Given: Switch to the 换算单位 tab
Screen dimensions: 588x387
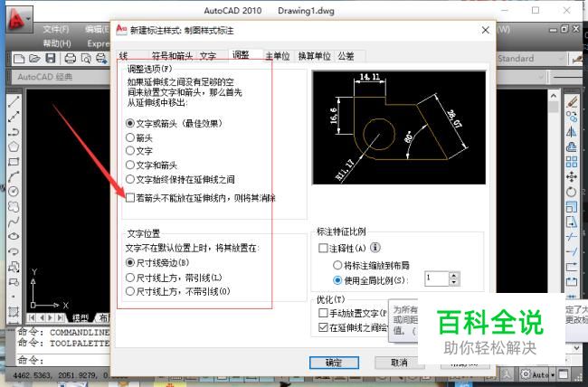Looking at the screenshot, I should click(314, 56).
